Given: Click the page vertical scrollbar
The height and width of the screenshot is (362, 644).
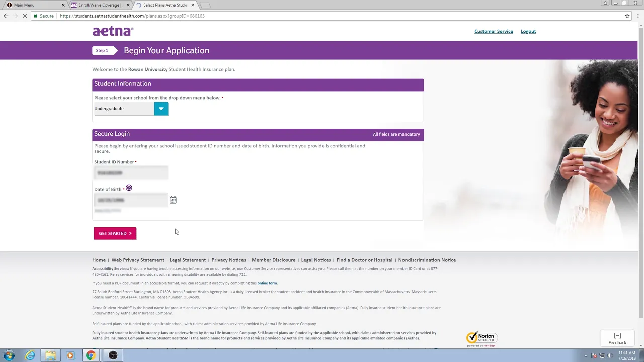Looking at the screenshot, I should tap(640, 172).
